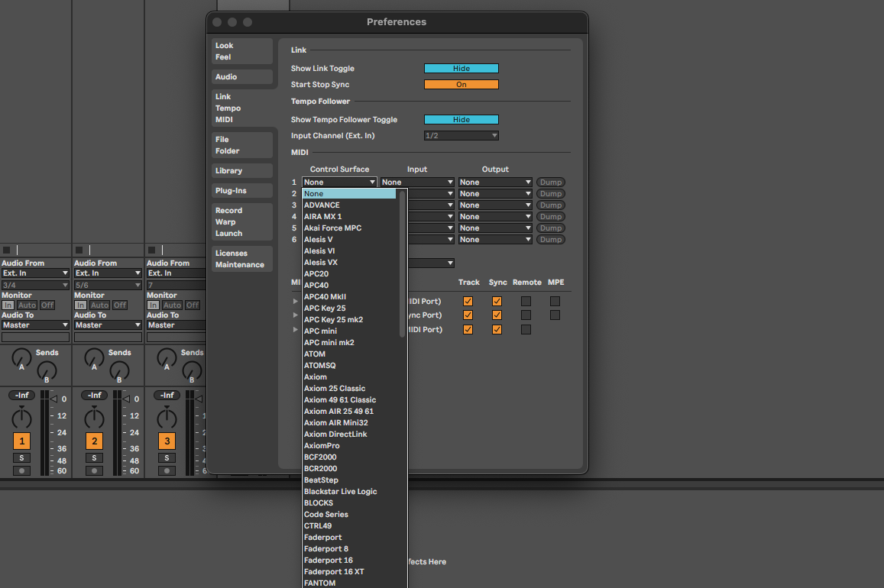Open File Folder preferences tab
Viewport: 884px width, 588px height.
point(242,145)
